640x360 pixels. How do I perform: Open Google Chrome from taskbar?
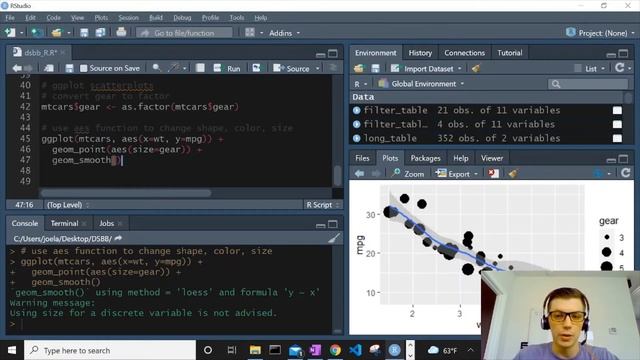click(x=335, y=350)
